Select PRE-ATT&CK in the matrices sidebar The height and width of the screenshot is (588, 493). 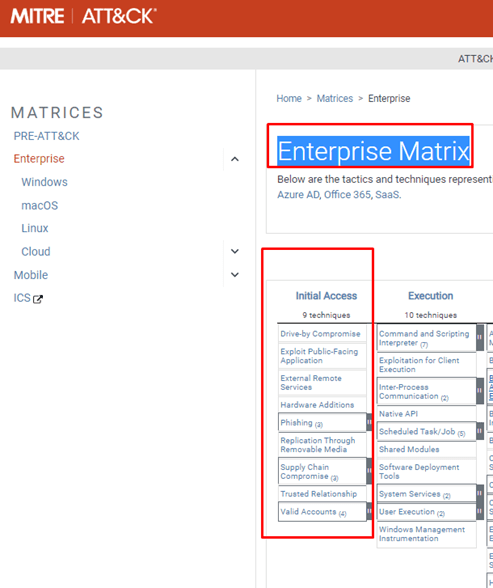tap(46, 136)
